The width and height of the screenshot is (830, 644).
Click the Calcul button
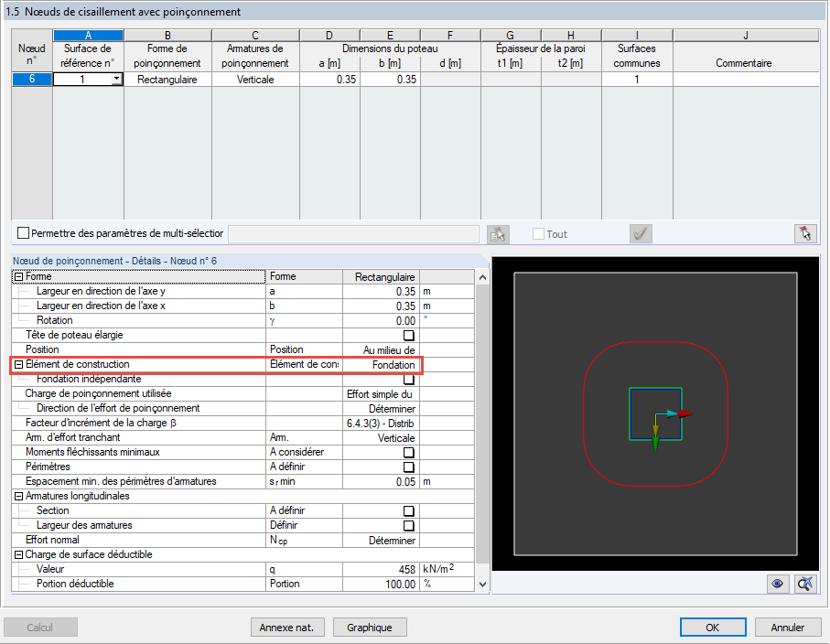[40, 628]
